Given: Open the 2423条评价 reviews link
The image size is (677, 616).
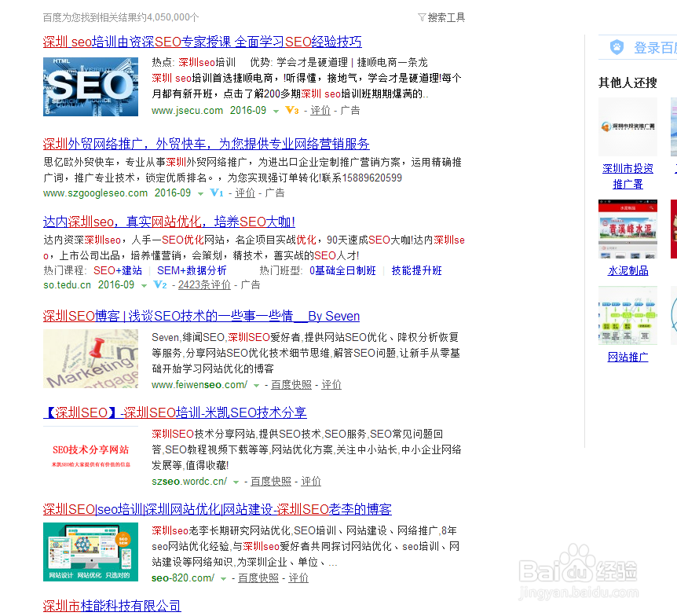Looking at the screenshot, I should [204, 285].
